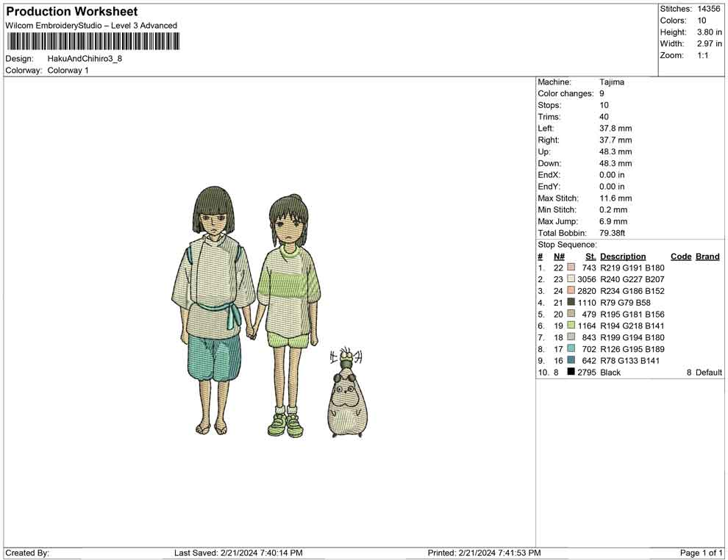Click the 'St.' column header

pos(590,256)
